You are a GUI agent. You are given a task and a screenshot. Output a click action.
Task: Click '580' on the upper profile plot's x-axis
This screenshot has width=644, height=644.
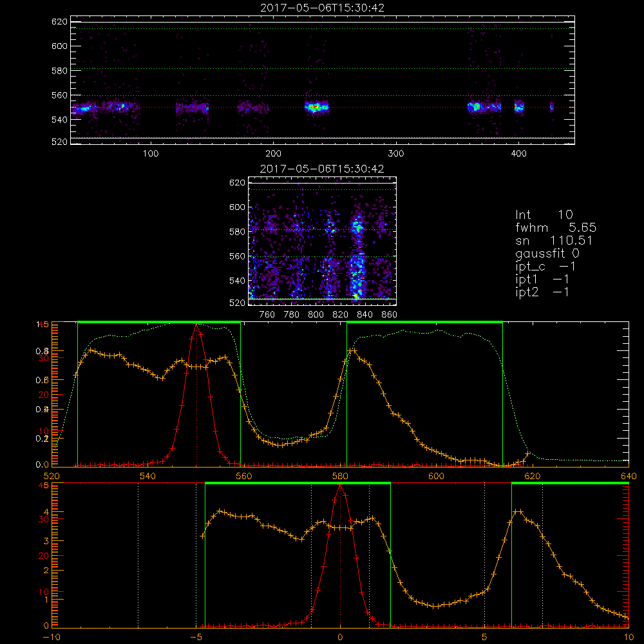point(340,477)
